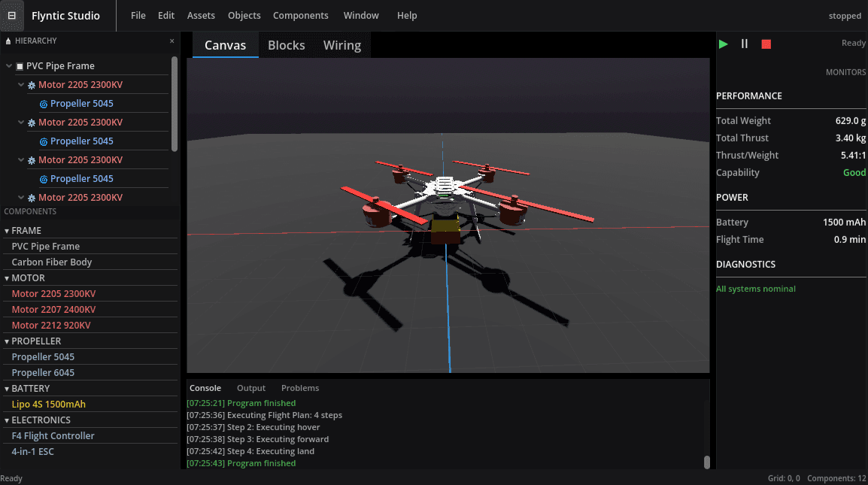Open the Help menu
The width and height of the screenshot is (868, 485).
pos(407,16)
